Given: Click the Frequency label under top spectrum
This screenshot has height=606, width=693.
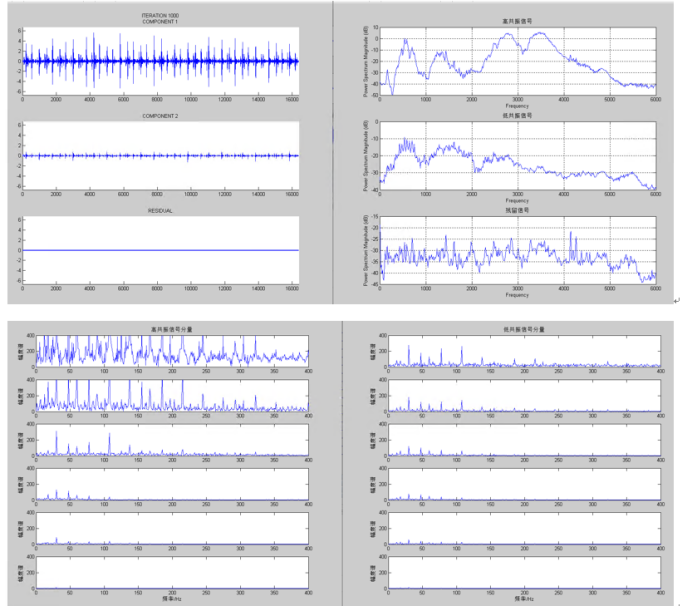Looking at the screenshot, I should pyautogui.click(x=517, y=106).
